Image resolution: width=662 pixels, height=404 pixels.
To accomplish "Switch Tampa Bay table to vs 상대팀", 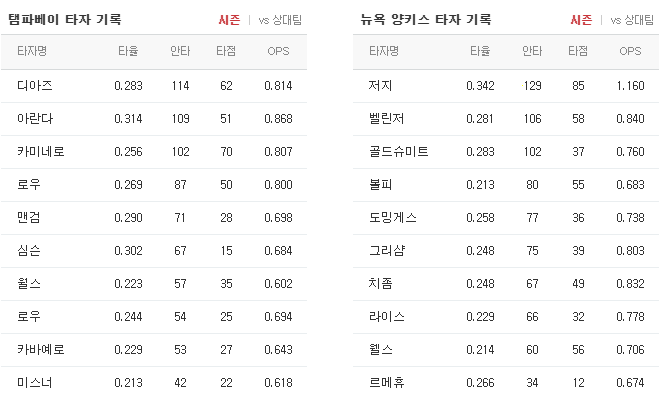I will click(280, 20).
